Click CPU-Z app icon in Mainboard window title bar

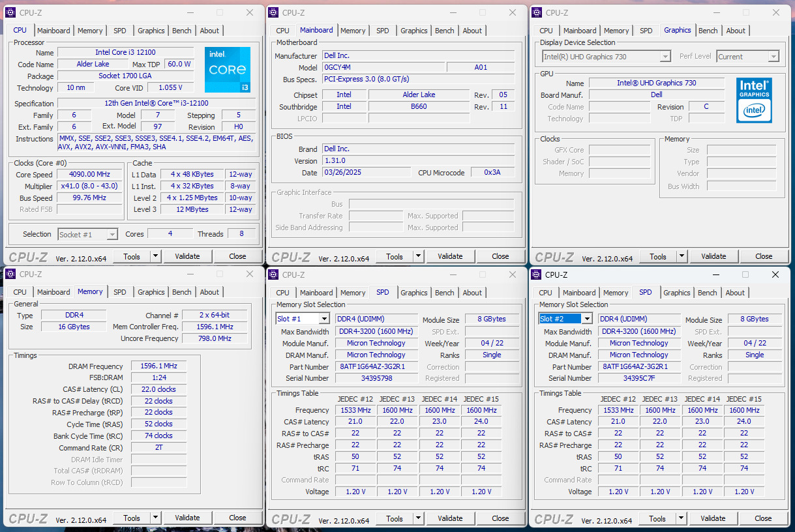pos(273,12)
